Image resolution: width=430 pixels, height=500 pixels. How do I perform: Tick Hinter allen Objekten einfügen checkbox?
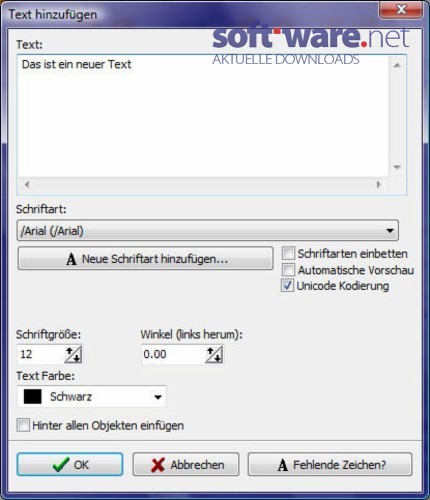click(x=23, y=426)
